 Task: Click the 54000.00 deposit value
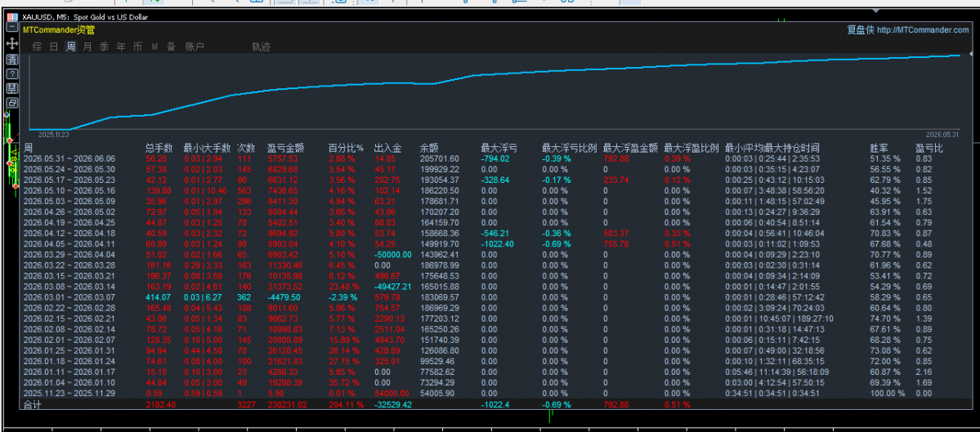pos(392,394)
